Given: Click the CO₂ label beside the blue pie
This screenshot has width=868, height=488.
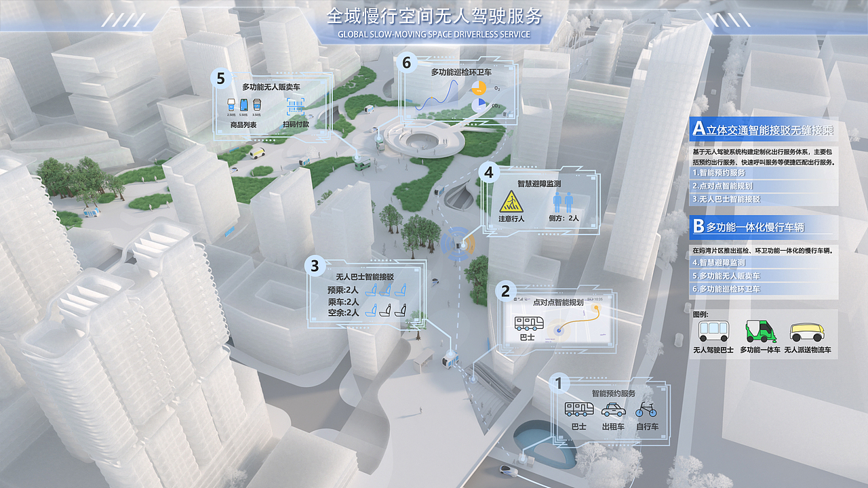Looking at the screenshot, I should (496, 106).
